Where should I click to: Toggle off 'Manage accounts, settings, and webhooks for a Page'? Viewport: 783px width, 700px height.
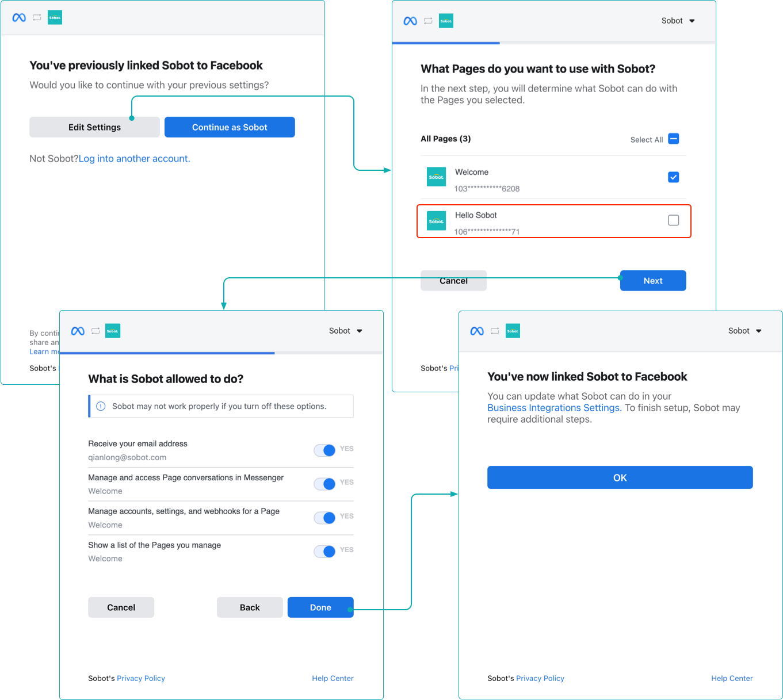(x=324, y=518)
